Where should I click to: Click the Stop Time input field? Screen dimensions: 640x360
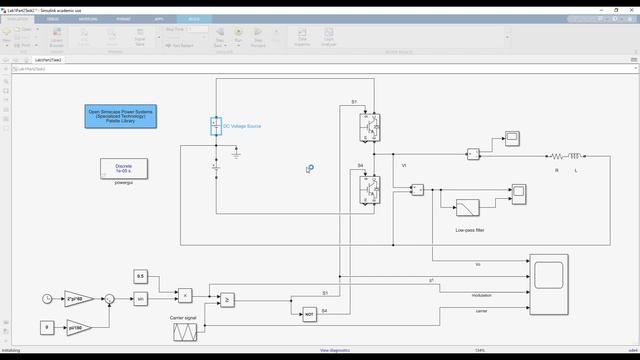(197, 29)
